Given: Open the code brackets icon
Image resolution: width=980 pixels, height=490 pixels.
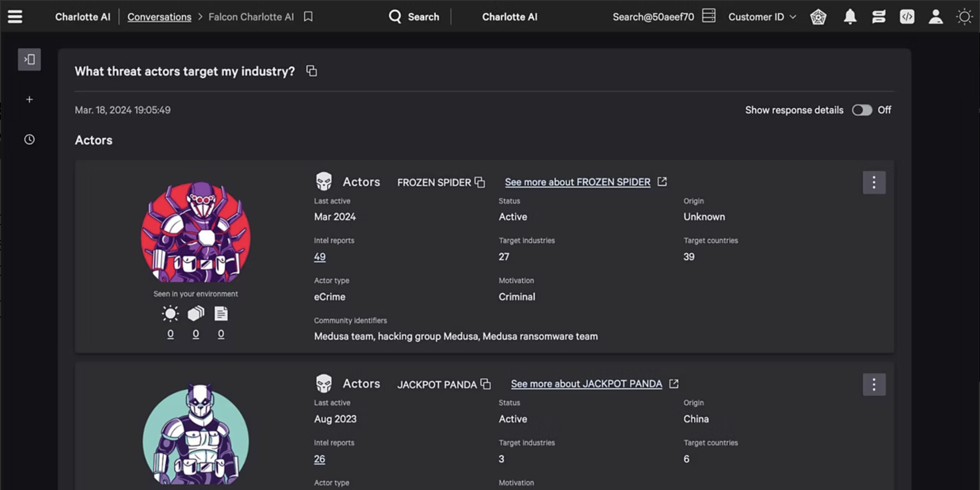Looking at the screenshot, I should (907, 17).
